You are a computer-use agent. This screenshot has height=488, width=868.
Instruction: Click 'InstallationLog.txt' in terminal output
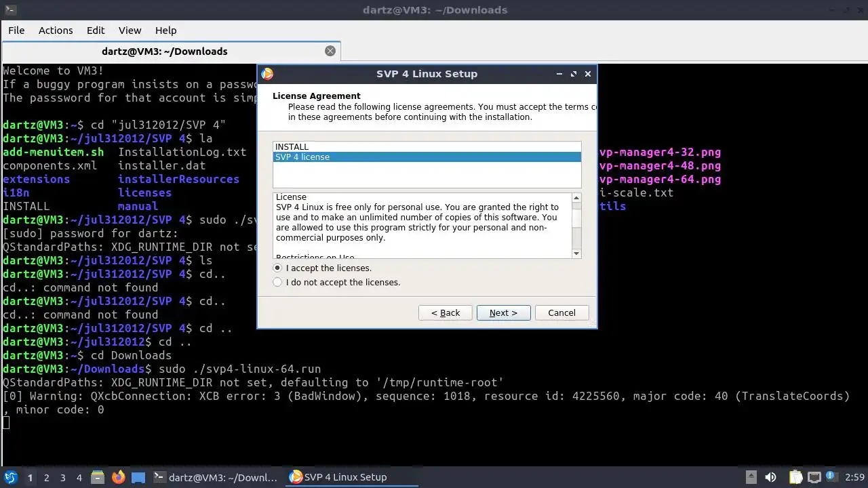182,152
